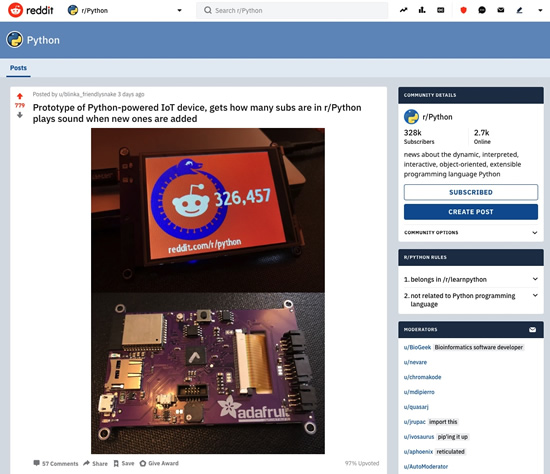
Task: Click the pencil create post icon
Action: tap(519, 10)
